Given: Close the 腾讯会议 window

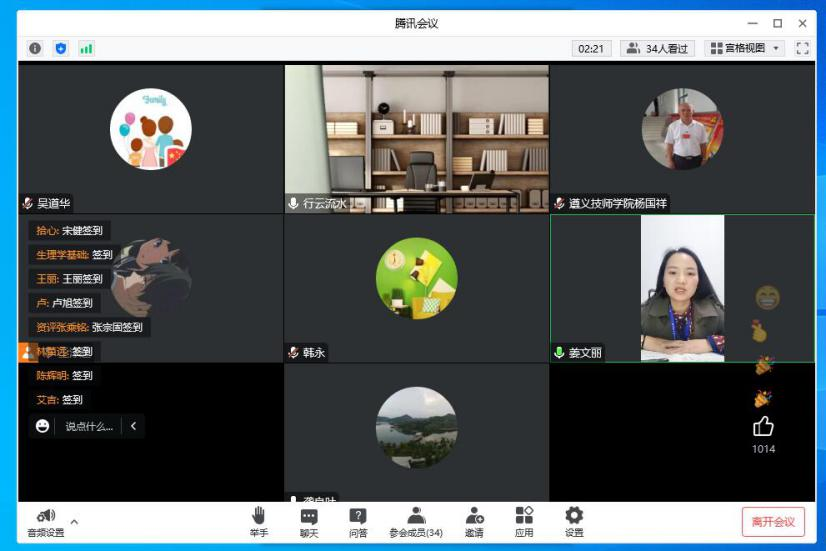Looking at the screenshot, I should coord(802,23).
